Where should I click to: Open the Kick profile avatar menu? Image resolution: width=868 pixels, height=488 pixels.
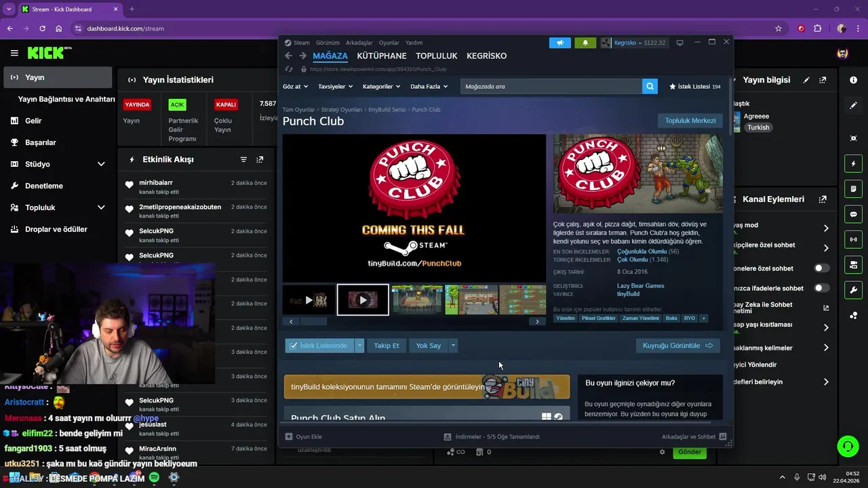coord(842,53)
